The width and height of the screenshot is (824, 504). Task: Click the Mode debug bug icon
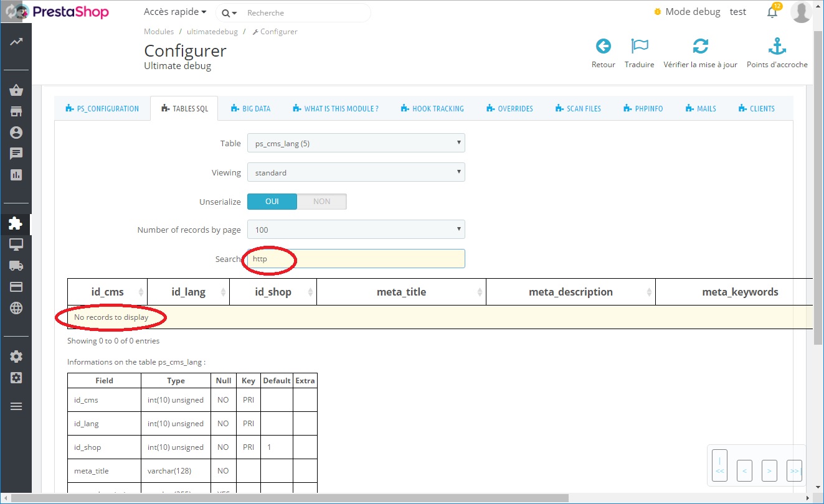[x=658, y=12]
